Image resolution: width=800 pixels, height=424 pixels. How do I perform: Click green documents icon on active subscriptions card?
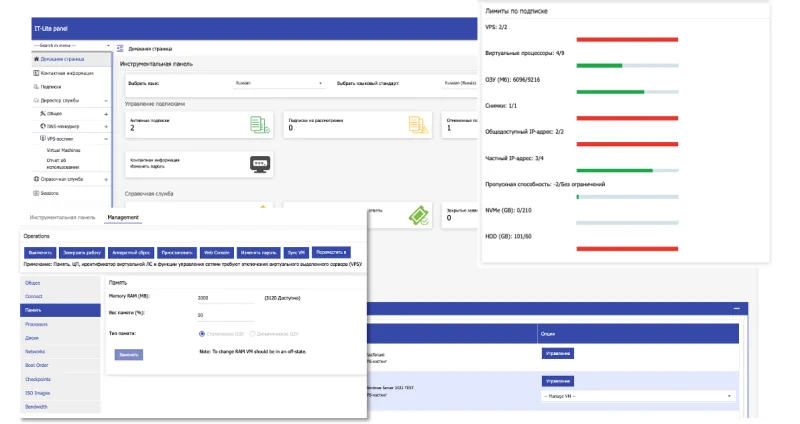(260, 125)
